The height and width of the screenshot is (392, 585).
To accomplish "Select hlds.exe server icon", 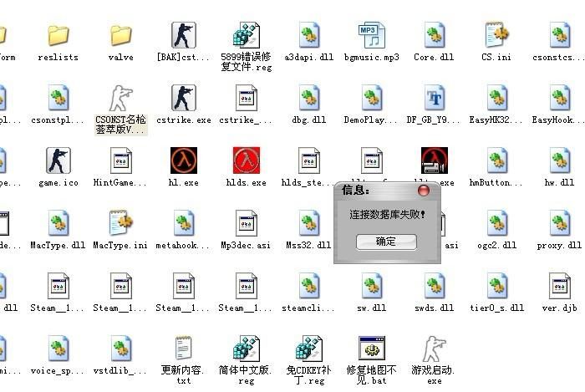I will [x=247, y=160].
